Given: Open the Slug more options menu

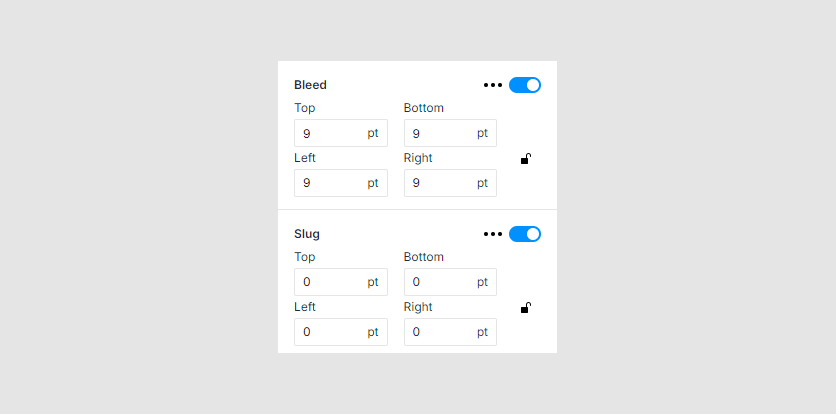Looking at the screenshot, I should [x=492, y=234].
